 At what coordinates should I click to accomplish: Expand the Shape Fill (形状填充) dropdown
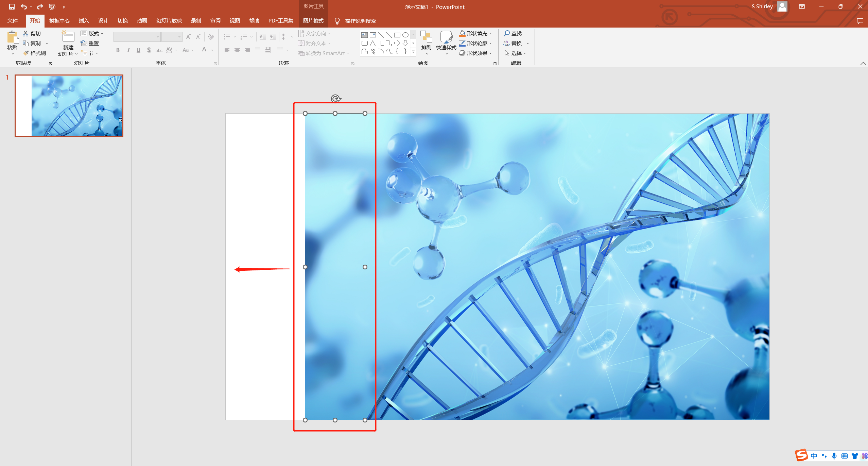coord(491,33)
